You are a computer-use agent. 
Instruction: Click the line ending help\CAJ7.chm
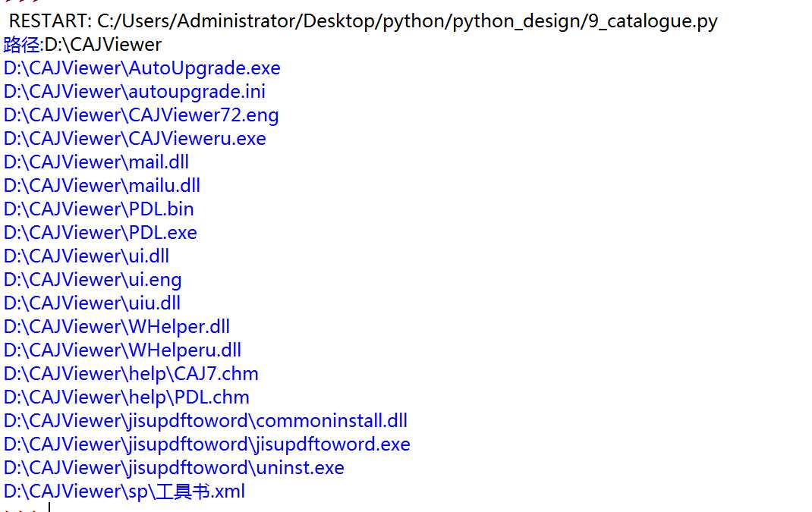point(131,374)
